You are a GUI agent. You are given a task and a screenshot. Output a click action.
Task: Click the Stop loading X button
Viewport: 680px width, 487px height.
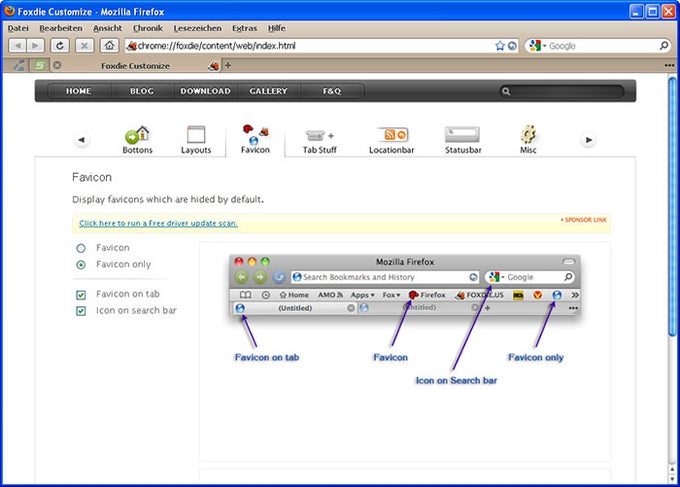point(85,46)
